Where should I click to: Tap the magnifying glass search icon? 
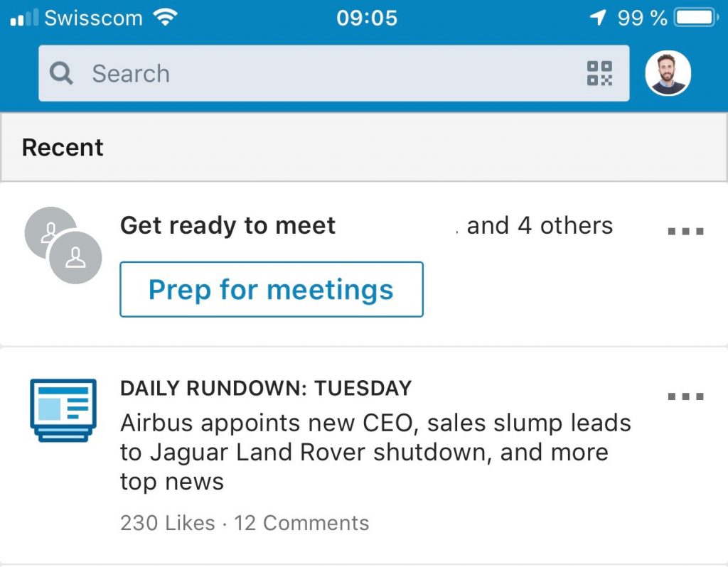61,73
